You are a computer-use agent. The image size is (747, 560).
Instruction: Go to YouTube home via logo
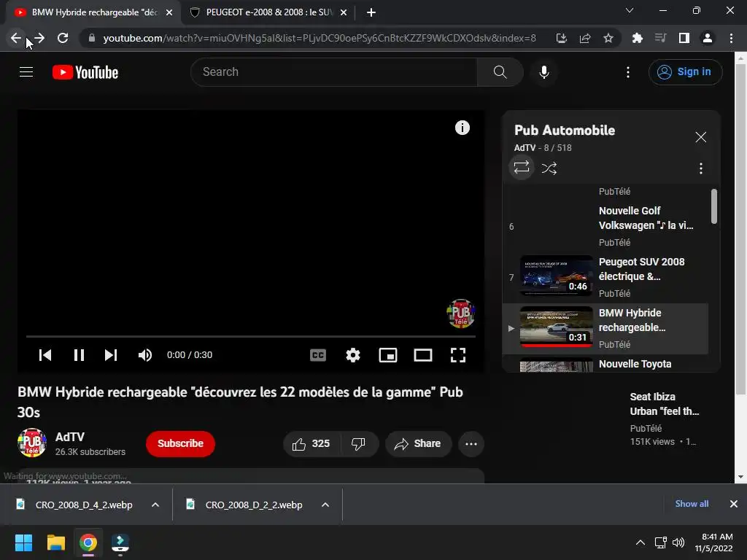pos(85,72)
